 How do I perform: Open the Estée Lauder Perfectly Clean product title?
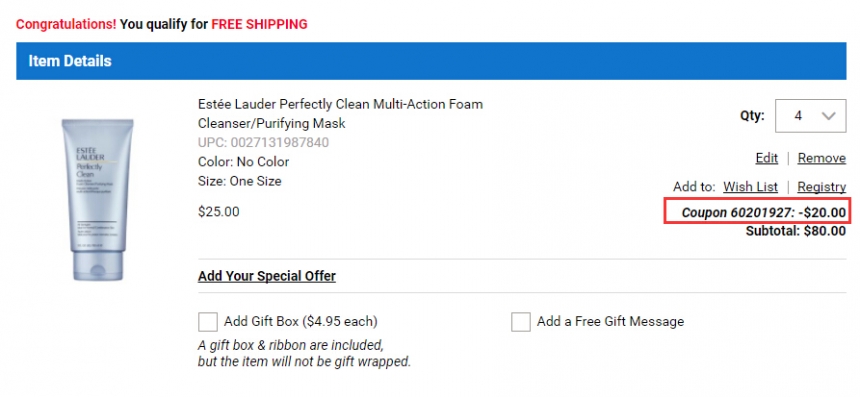click(x=340, y=114)
